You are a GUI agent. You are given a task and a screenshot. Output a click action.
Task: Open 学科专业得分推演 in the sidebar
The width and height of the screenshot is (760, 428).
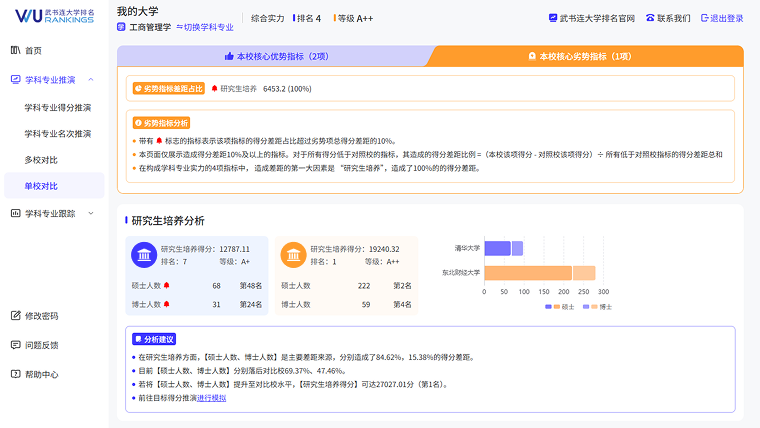58,108
